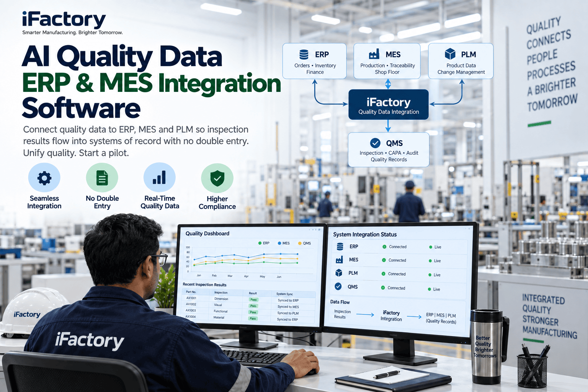Viewport: 588px width, 392px height.
Task: Open the ERP Orders Inventory Finance card
Action: click(315, 61)
